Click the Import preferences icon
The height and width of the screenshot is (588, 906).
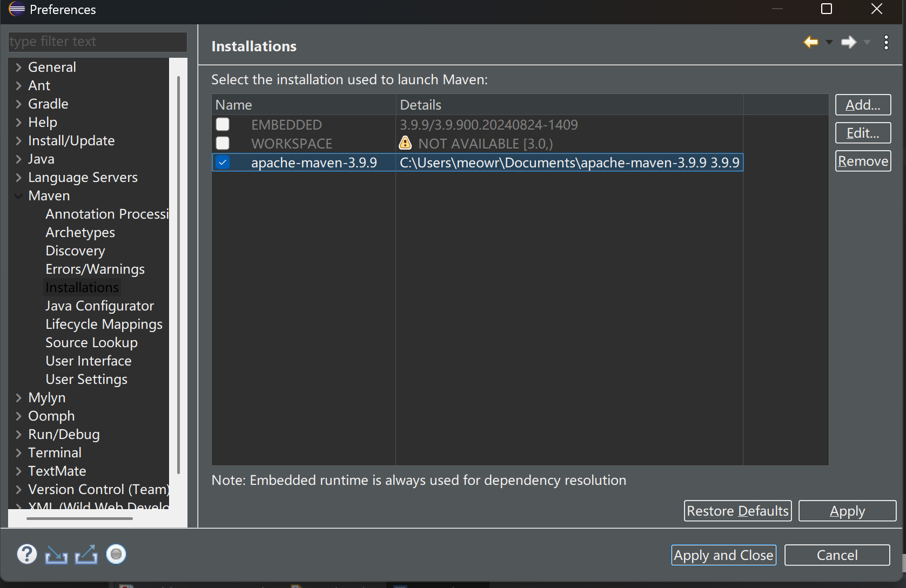(56, 555)
